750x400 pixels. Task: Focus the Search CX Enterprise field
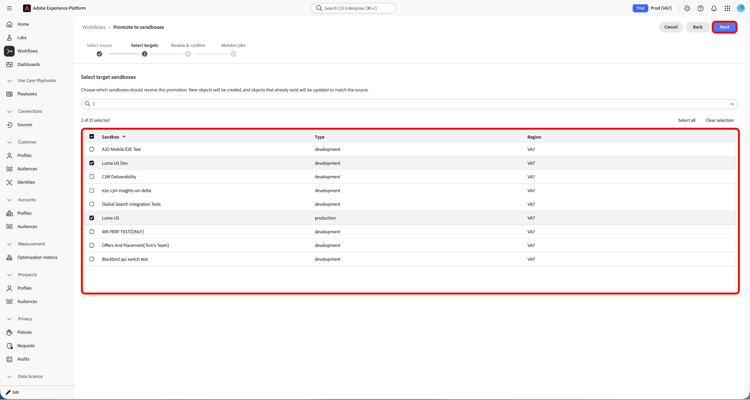353,8
